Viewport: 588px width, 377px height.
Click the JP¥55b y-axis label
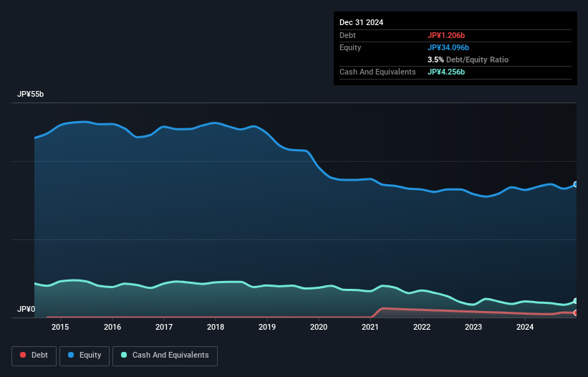tap(30, 94)
